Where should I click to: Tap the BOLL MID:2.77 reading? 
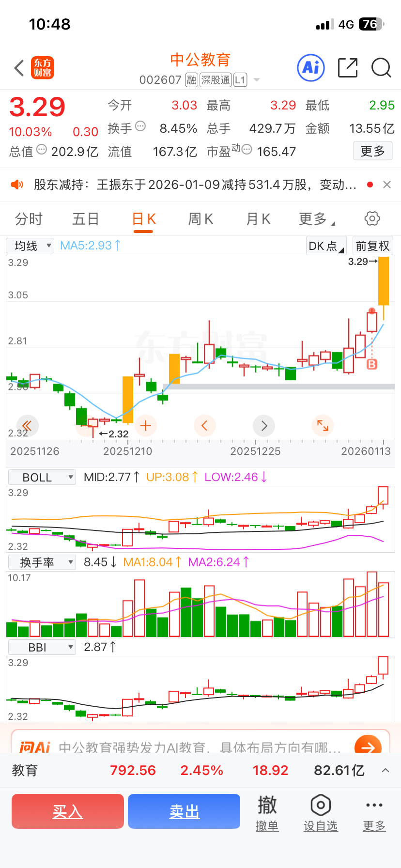coord(112,477)
